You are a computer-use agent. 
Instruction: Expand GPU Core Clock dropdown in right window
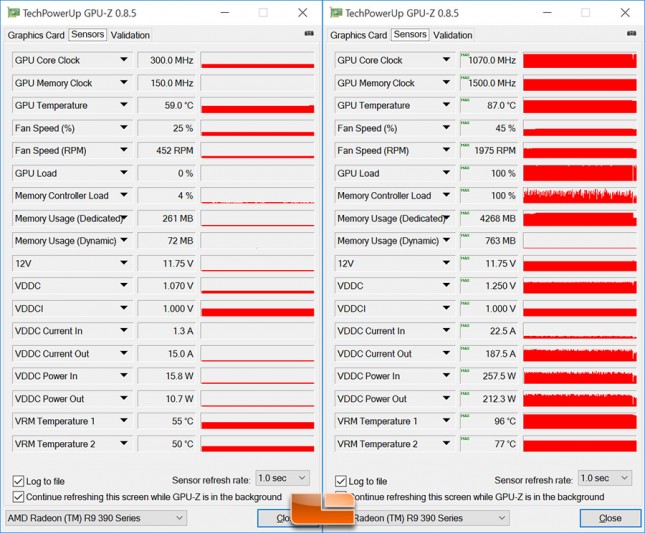(446, 60)
